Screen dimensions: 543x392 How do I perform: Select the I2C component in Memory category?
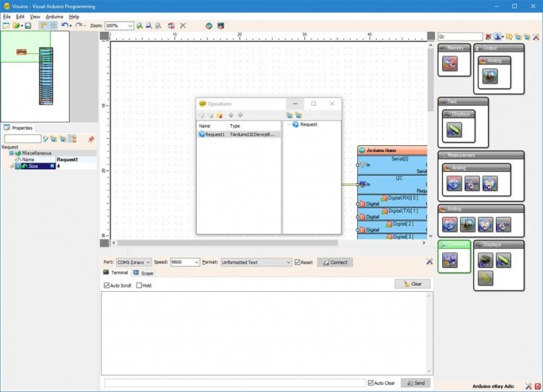tap(450, 65)
